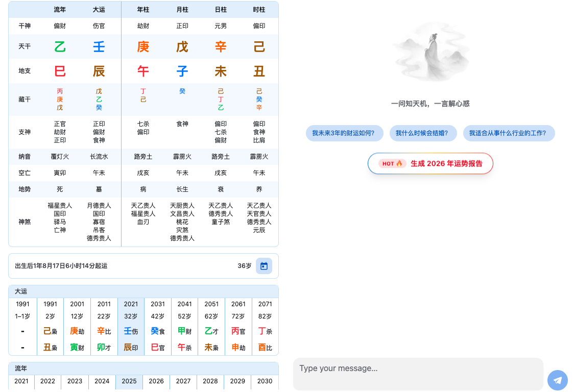
Task: Select the '我什么时候会结婚?' suggestion
Action: click(422, 133)
